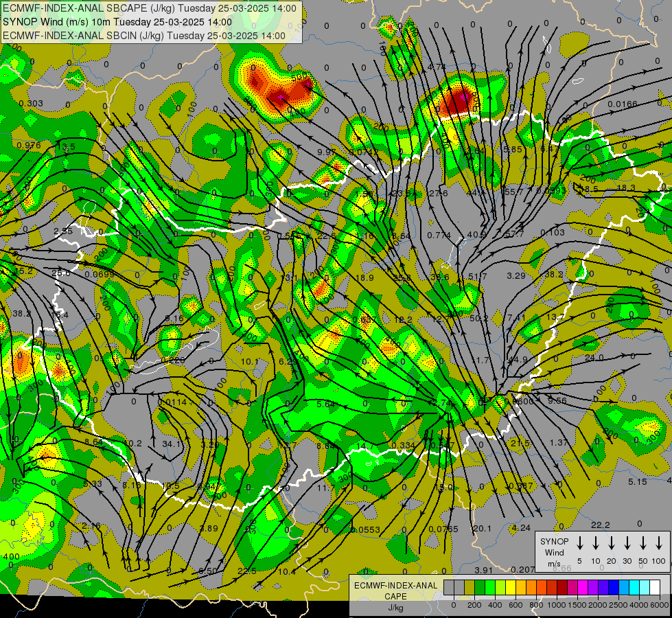672x618 pixels.
Task: Click the 'CAPE' legend label
Action: point(395,596)
